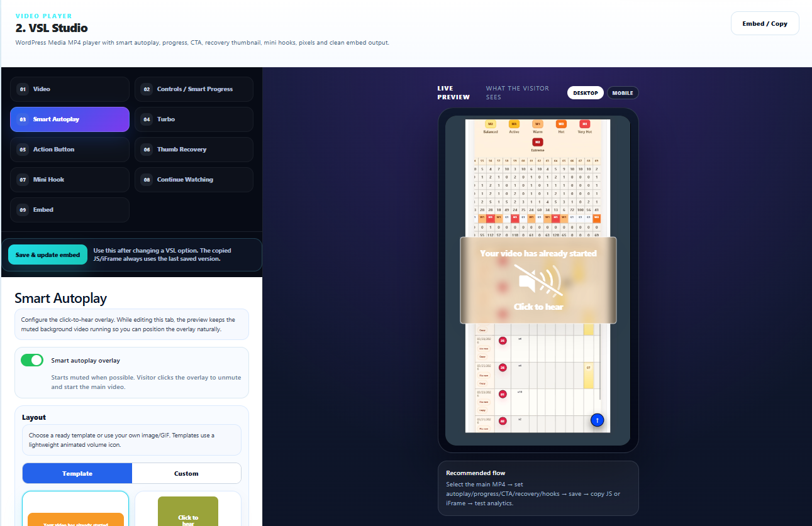Choose the olive 'Click to hear' template
The height and width of the screenshot is (526, 812).
point(188,509)
